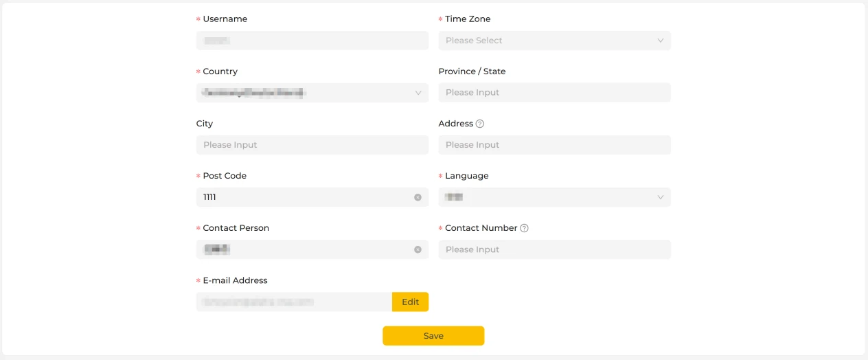
Task: Click the Language selection box
Action: 555,197
